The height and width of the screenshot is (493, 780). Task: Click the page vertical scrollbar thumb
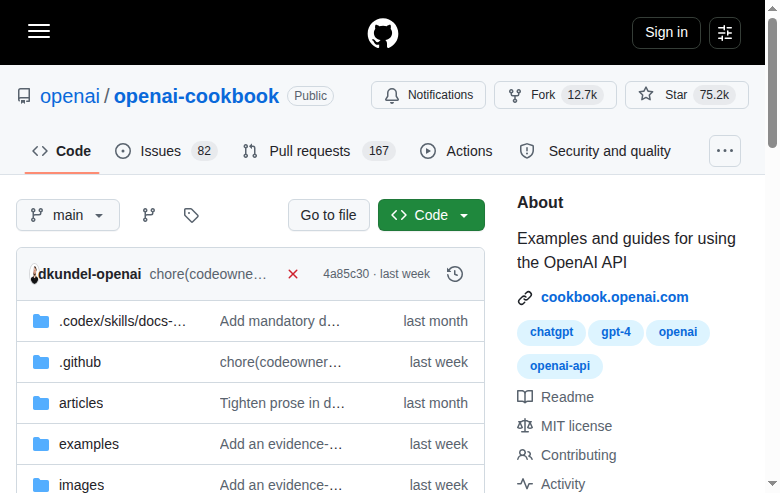pos(772,83)
